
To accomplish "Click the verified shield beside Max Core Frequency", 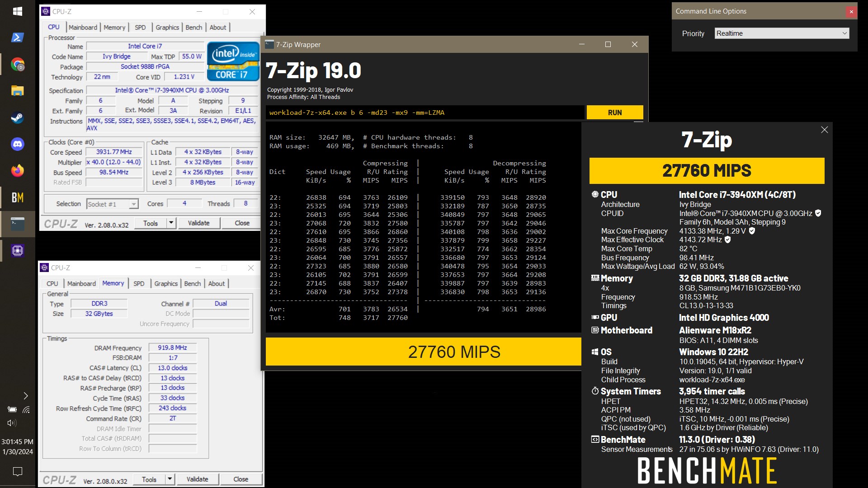I will point(752,230).
